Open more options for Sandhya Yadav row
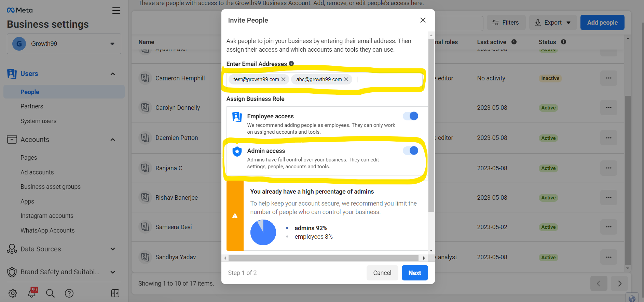 [609, 257]
